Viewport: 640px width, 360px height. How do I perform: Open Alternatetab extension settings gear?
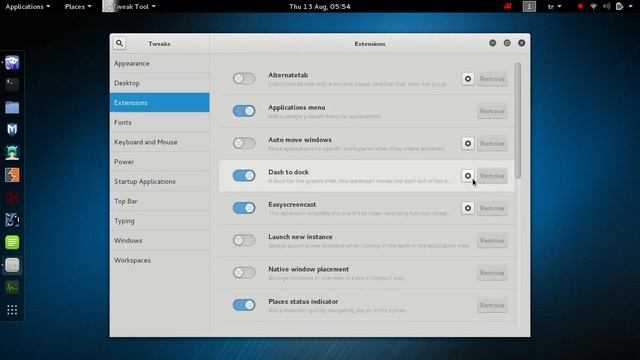[x=468, y=79]
